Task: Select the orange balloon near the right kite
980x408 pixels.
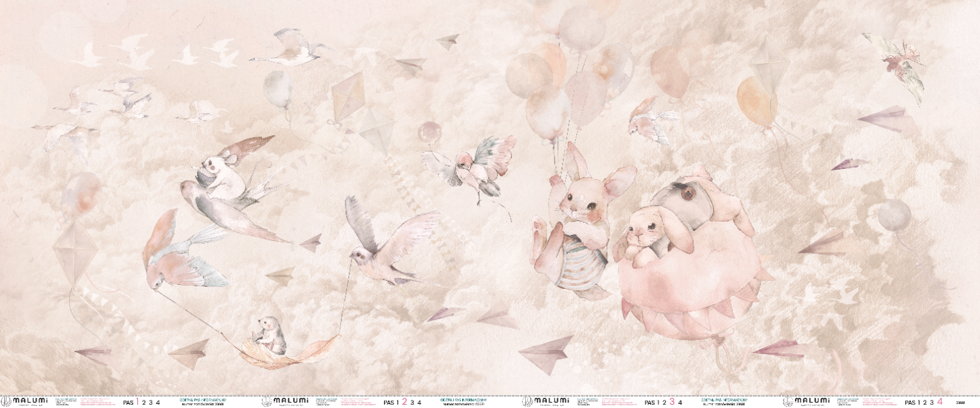Action: tap(756, 101)
